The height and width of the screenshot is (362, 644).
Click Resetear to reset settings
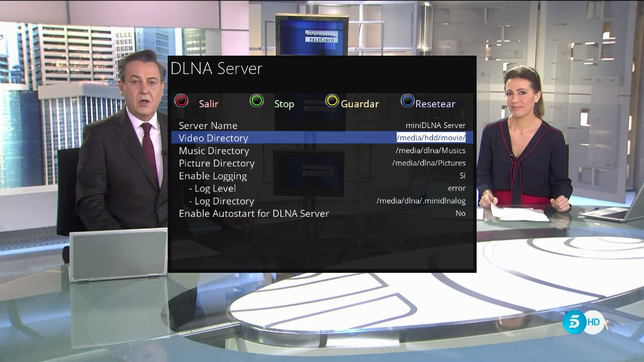pyautogui.click(x=435, y=104)
